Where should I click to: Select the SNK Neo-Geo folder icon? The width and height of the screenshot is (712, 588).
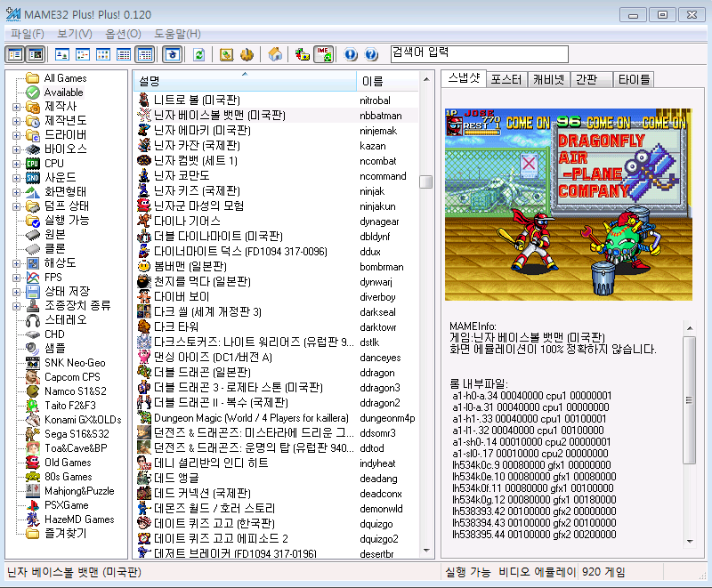(33, 363)
